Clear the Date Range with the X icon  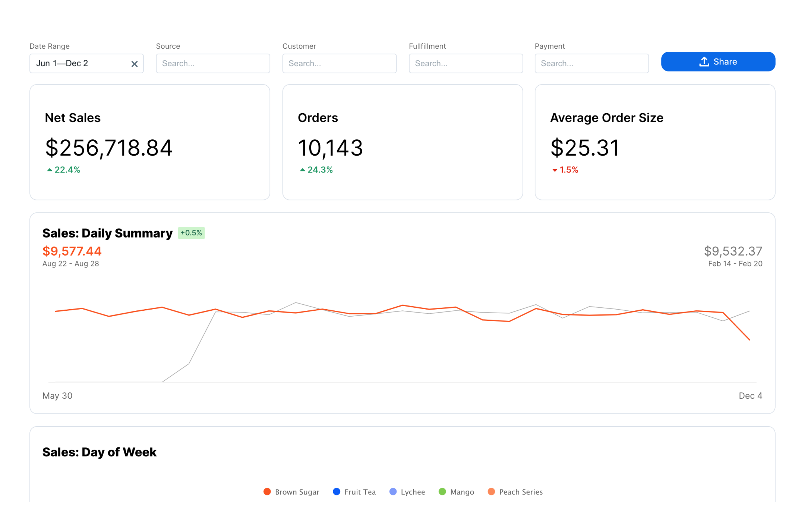click(135, 64)
